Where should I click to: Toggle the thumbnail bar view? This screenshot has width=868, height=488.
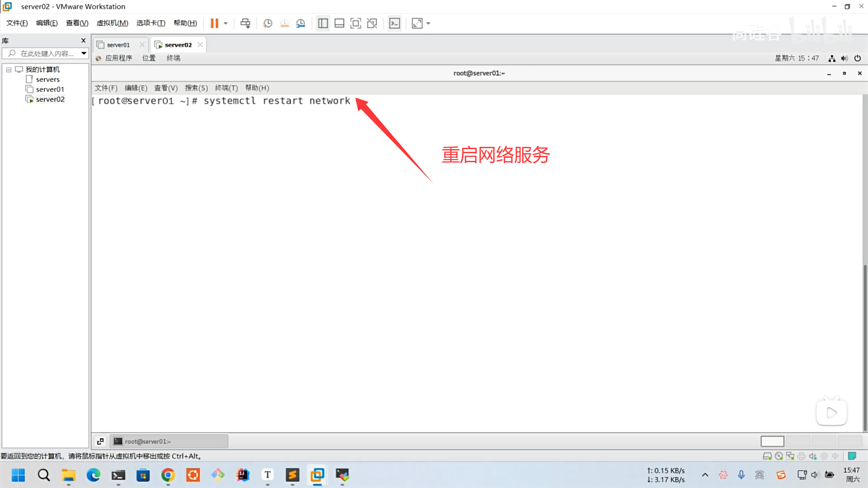click(340, 23)
